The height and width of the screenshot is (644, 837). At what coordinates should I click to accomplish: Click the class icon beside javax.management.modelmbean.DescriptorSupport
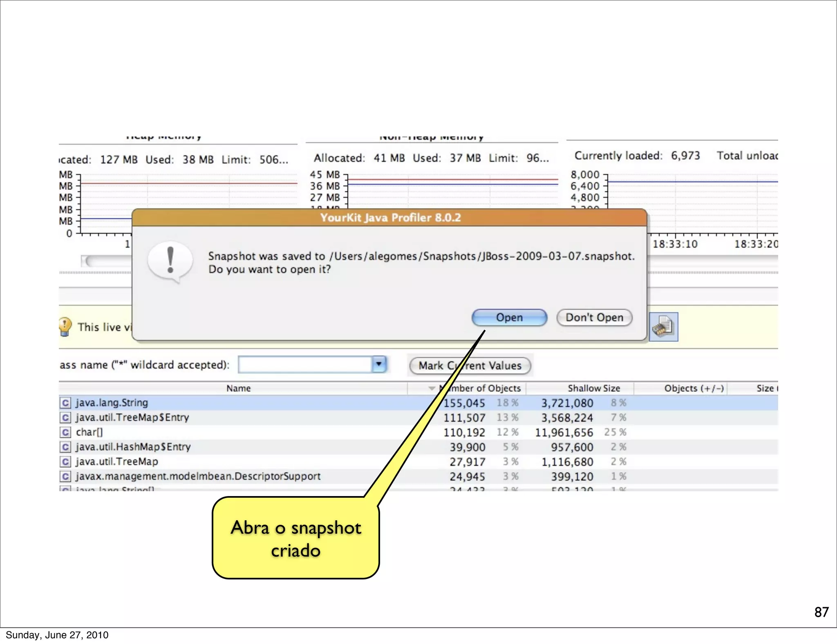click(65, 476)
